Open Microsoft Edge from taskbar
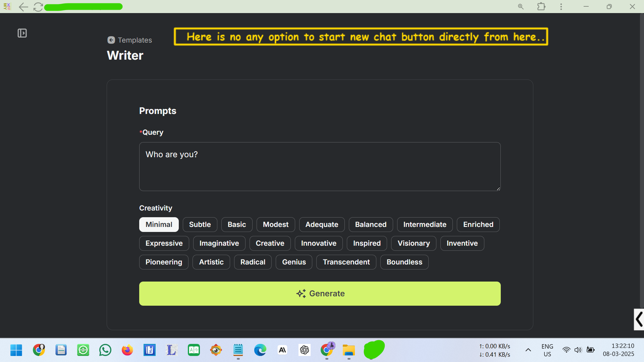 [260, 350]
